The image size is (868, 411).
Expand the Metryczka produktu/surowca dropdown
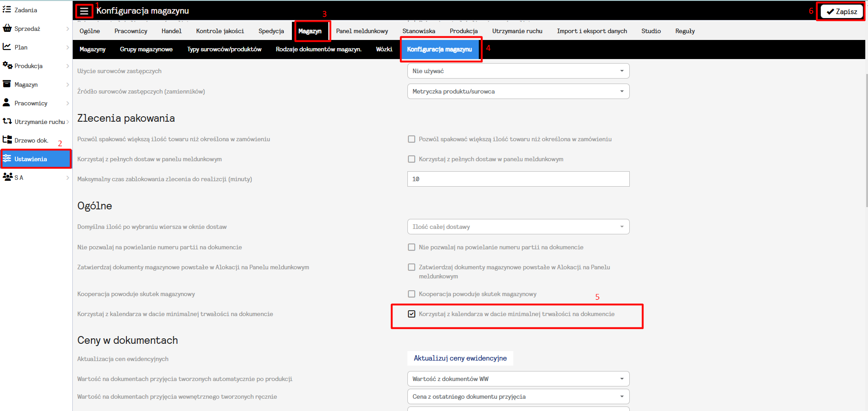[518, 91]
